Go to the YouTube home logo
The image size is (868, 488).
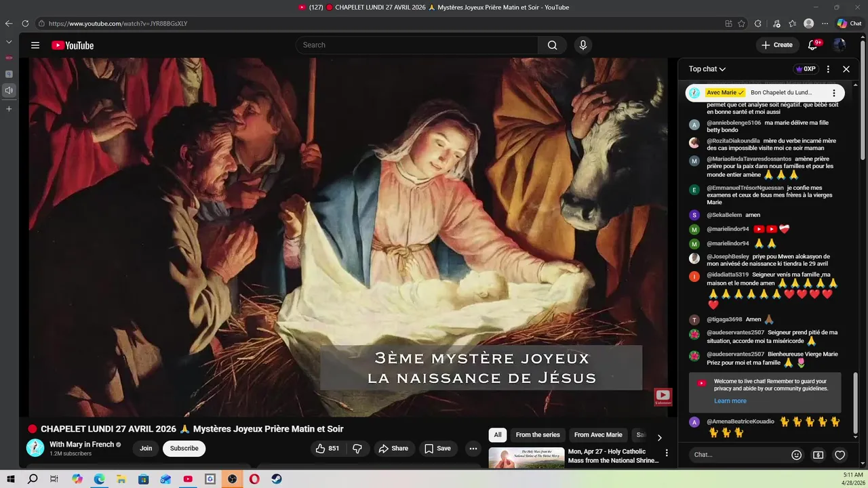click(x=73, y=45)
